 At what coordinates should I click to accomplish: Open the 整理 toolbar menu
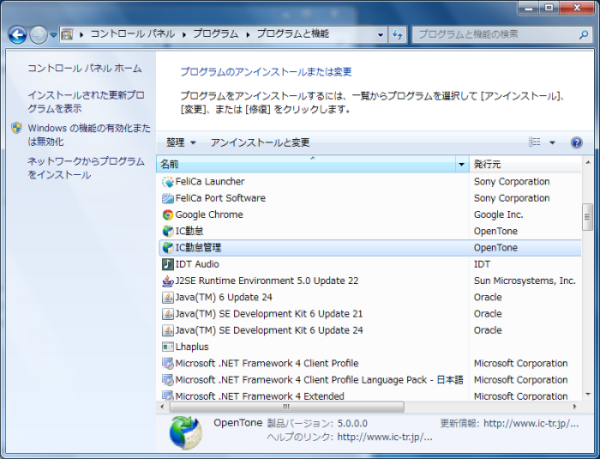(x=181, y=143)
